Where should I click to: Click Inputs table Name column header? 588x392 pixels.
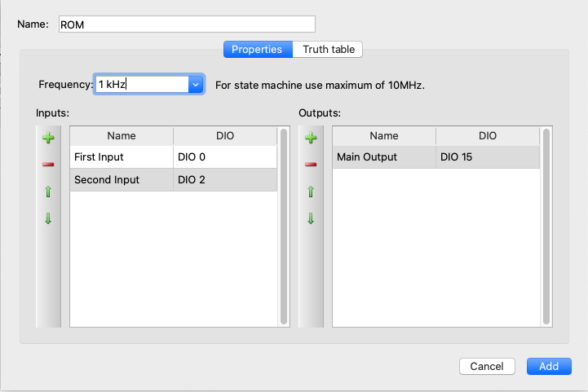click(122, 135)
